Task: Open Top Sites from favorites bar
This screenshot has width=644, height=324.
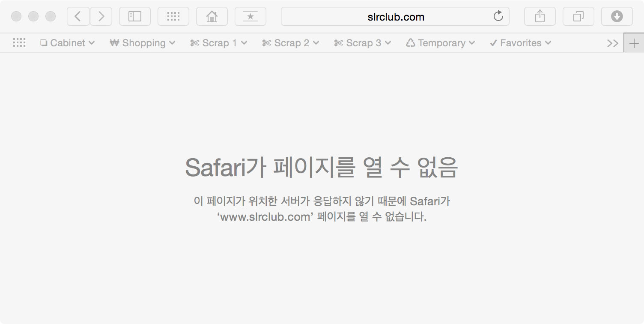Action: pyautogui.click(x=19, y=43)
